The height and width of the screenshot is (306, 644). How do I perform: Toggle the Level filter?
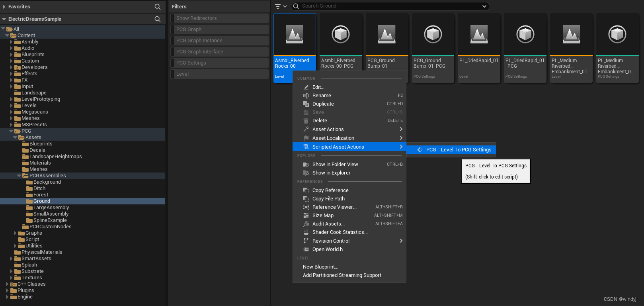pos(220,74)
